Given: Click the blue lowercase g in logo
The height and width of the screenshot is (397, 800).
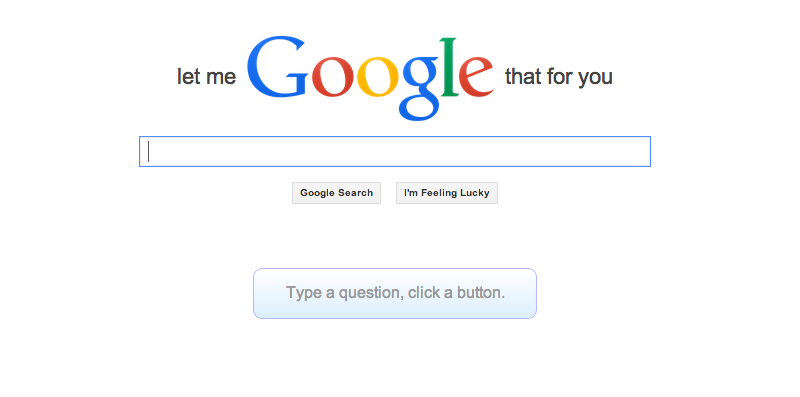Looking at the screenshot, I should pyautogui.click(x=419, y=88).
